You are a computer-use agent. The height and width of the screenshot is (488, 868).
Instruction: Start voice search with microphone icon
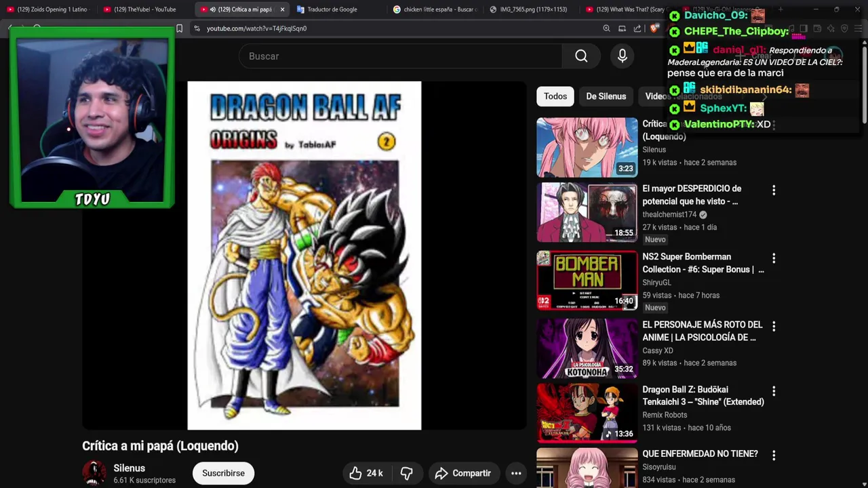pos(622,56)
